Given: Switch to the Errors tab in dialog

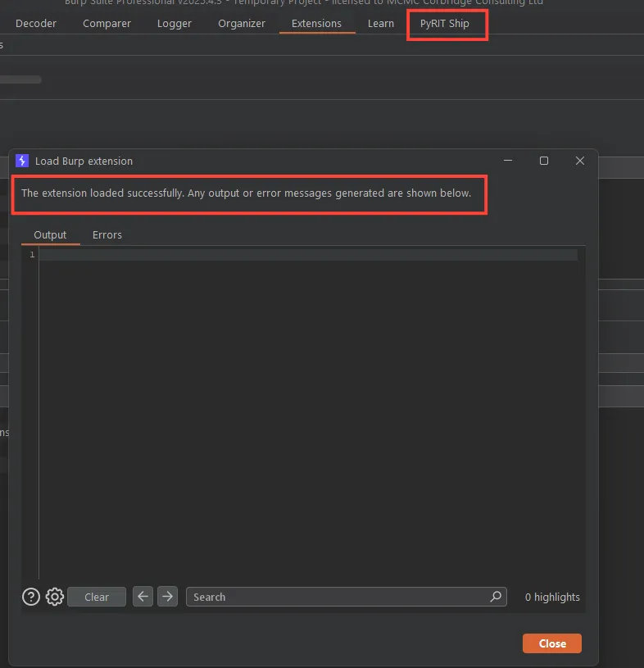Looking at the screenshot, I should [107, 234].
